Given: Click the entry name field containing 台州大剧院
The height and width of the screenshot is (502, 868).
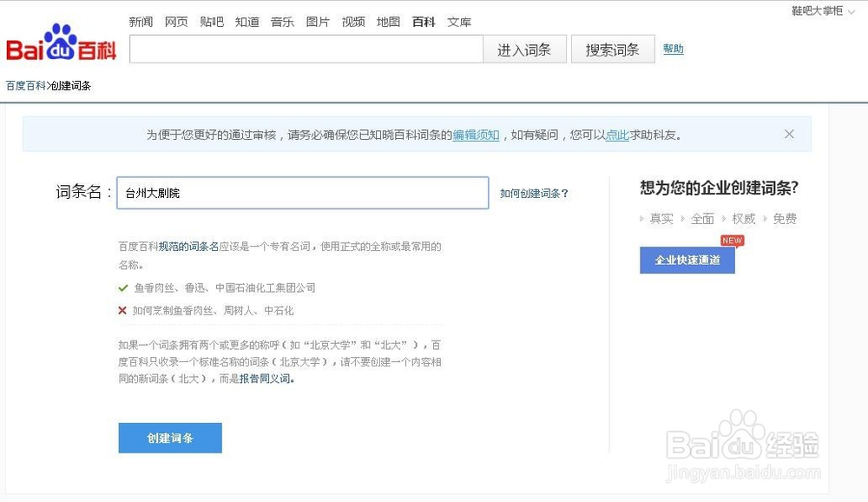Looking at the screenshot, I should pyautogui.click(x=302, y=193).
